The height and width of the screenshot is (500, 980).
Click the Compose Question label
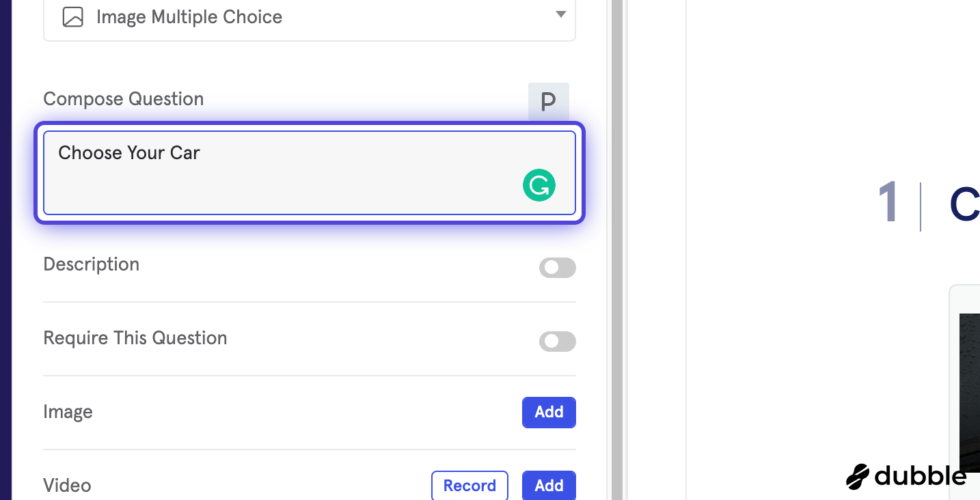(x=124, y=99)
